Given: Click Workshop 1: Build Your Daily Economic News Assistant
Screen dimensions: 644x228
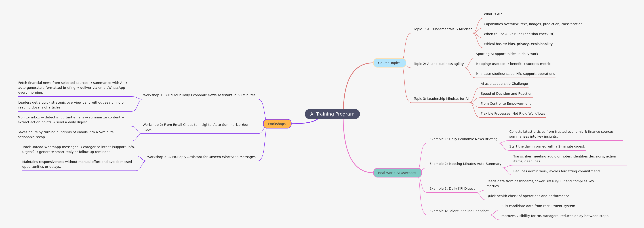Looking at the screenshot, I should [199, 95].
